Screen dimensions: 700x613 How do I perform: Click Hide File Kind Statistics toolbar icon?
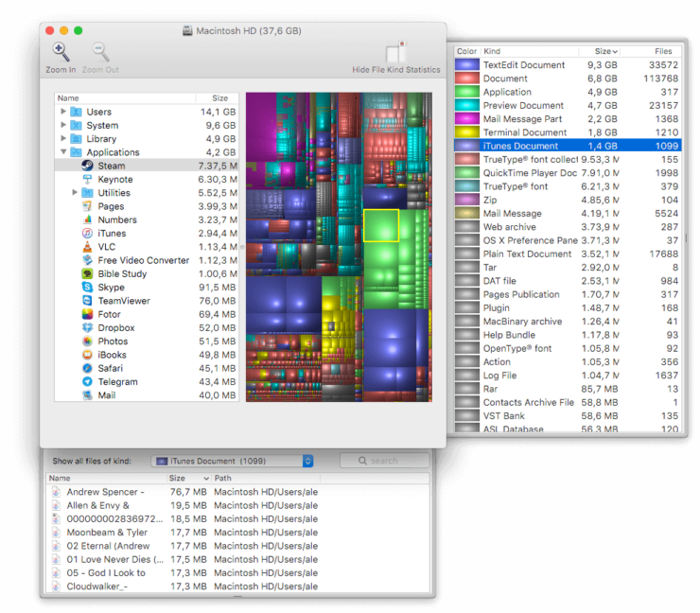[x=396, y=52]
